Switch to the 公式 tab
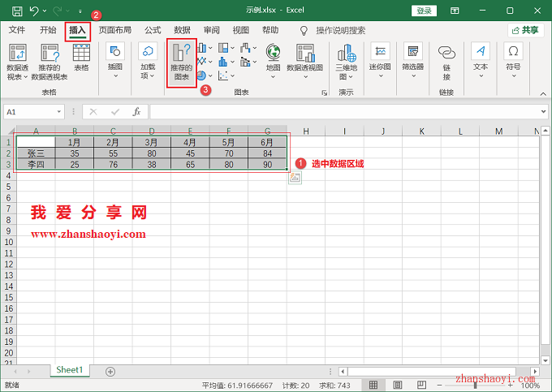Viewport: 552px width, 392px height. coord(153,30)
